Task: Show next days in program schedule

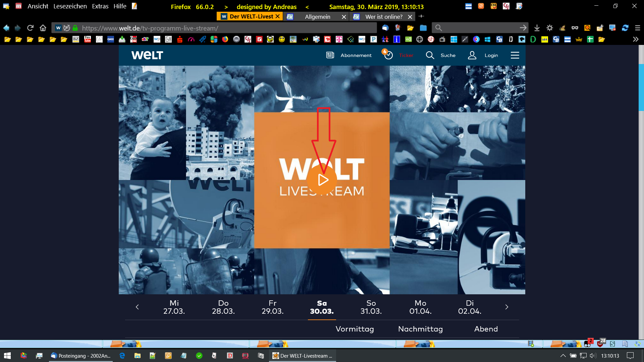Action: point(506,307)
